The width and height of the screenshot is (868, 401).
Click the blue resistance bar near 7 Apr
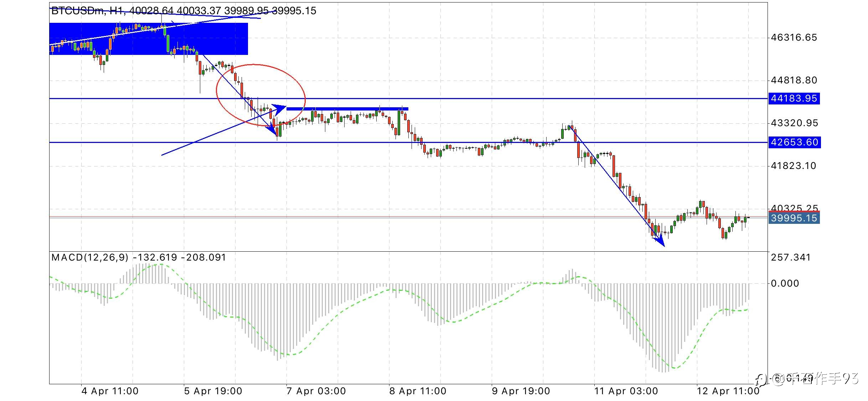(347, 109)
